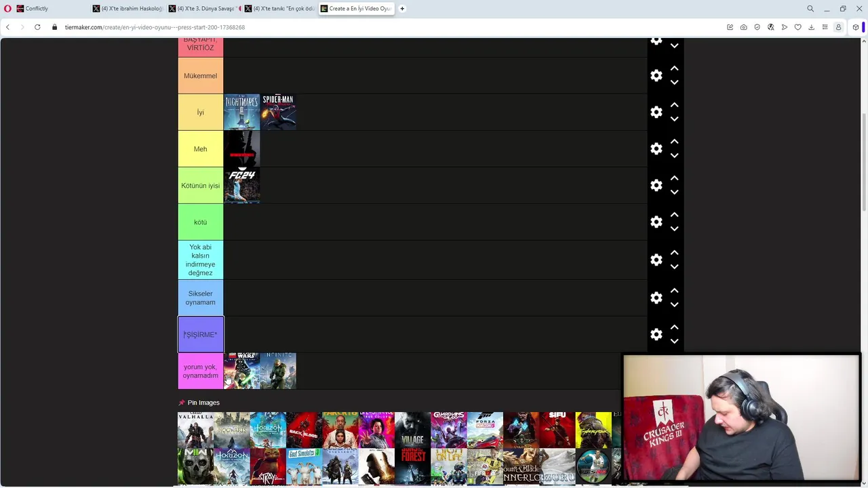Image resolution: width=868 pixels, height=488 pixels.
Task: Take a snapshot with camera icon
Action: point(743,27)
